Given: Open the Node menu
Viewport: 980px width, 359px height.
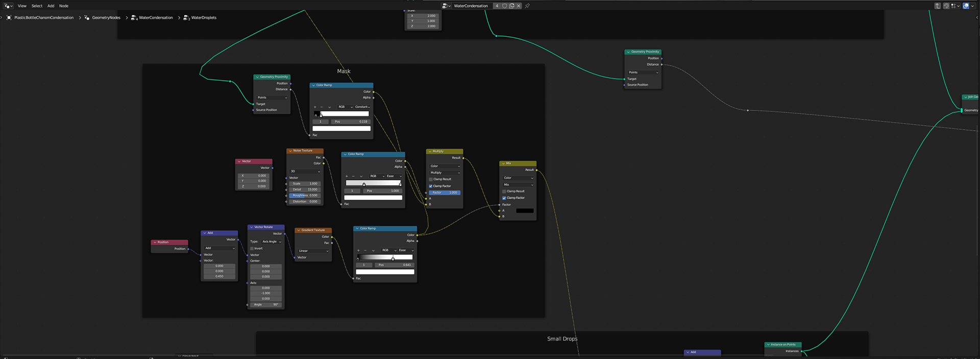Looking at the screenshot, I should click(64, 6).
